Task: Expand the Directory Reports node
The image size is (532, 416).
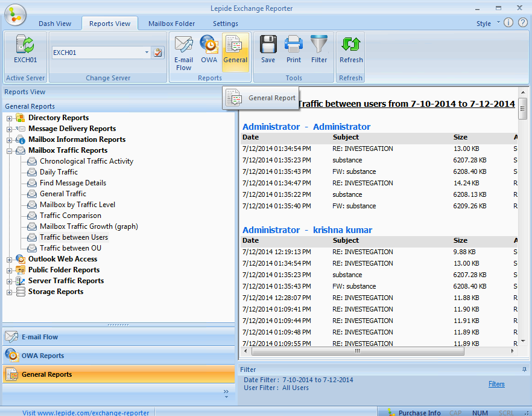Action: 9,118
